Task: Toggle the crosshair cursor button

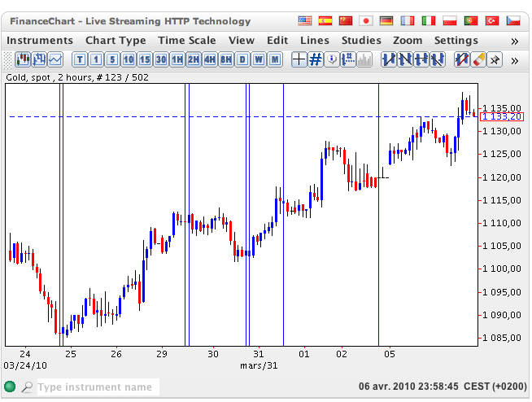Action: (x=299, y=59)
